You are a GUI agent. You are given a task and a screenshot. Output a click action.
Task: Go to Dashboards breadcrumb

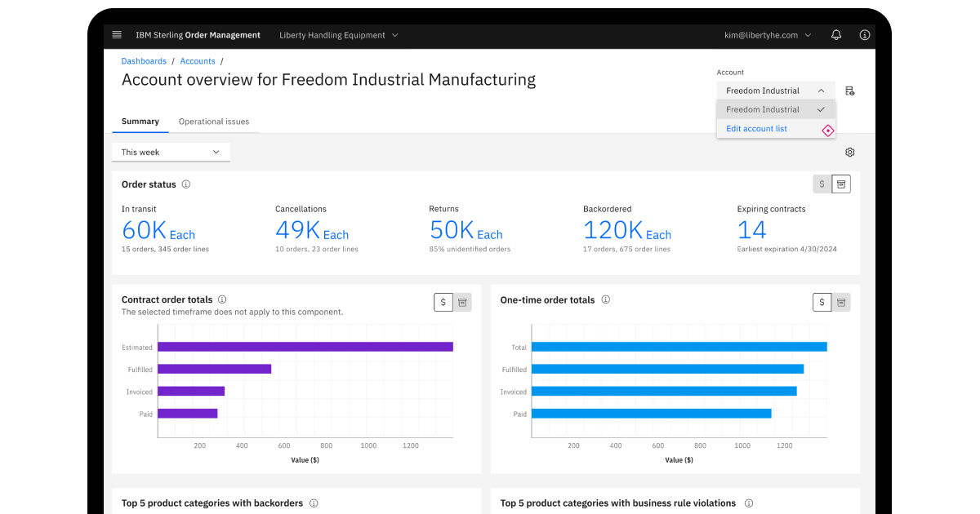[x=144, y=61]
